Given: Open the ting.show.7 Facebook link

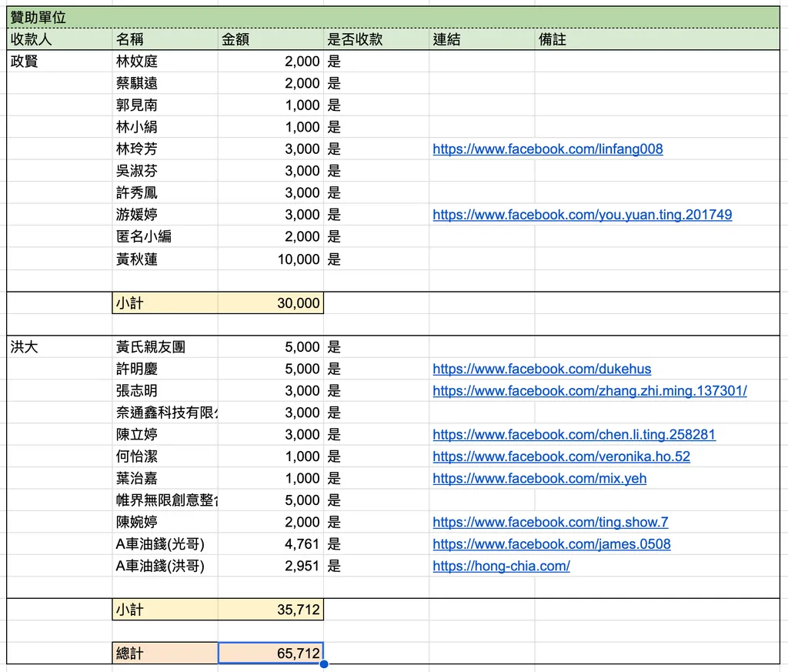Looking at the screenshot, I should coord(550,522).
